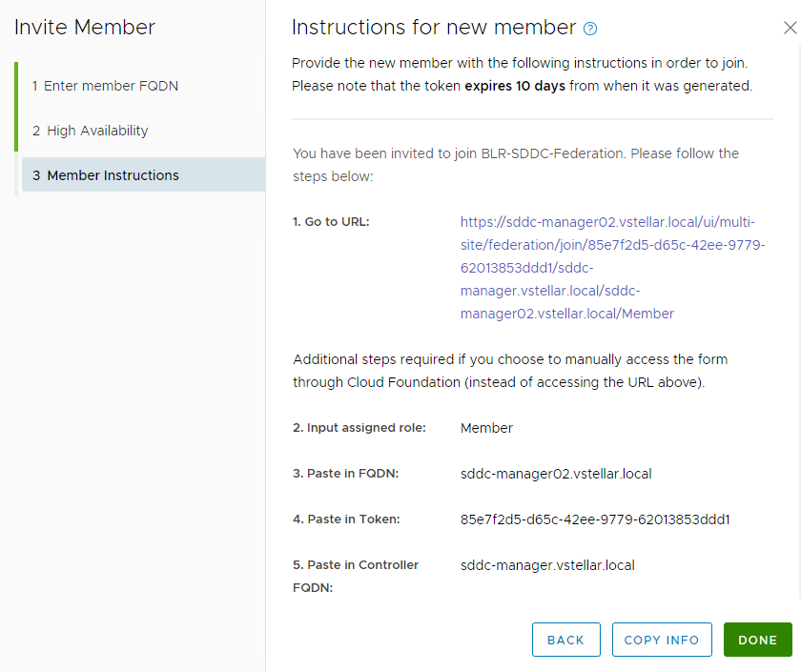Image resolution: width=801 pixels, height=672 pixels.
Task: Click the assigned role value Member
Action: (x=486, y=428)
